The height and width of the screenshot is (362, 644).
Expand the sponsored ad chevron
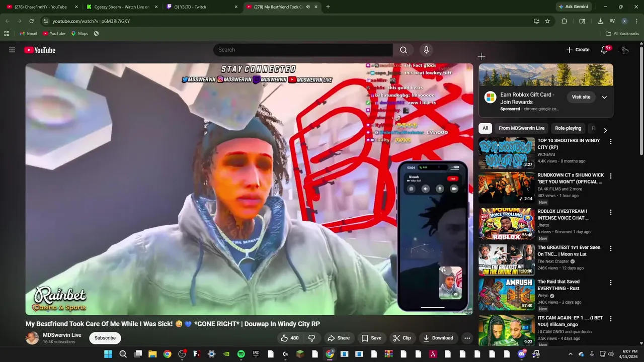(x=604, y=97)
